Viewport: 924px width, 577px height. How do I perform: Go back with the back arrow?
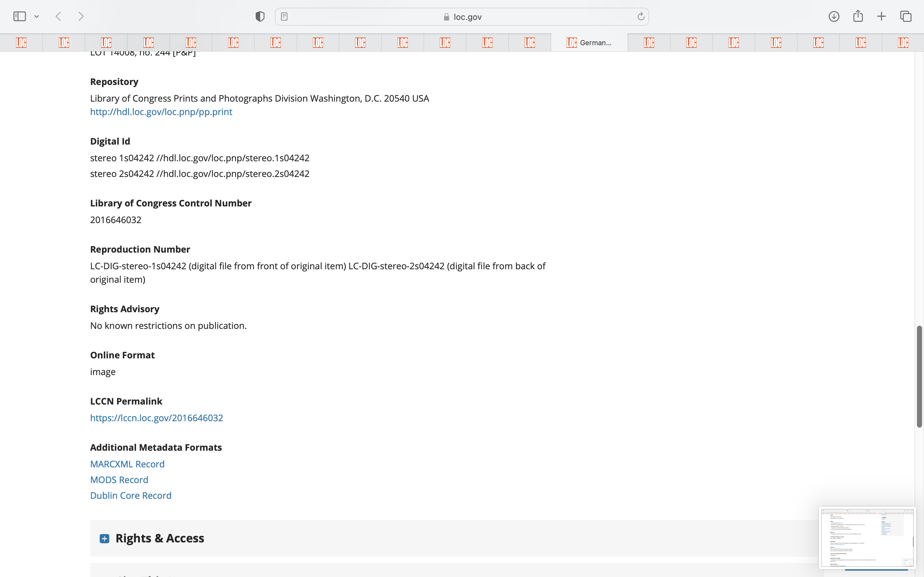click(x=58, y=16)
